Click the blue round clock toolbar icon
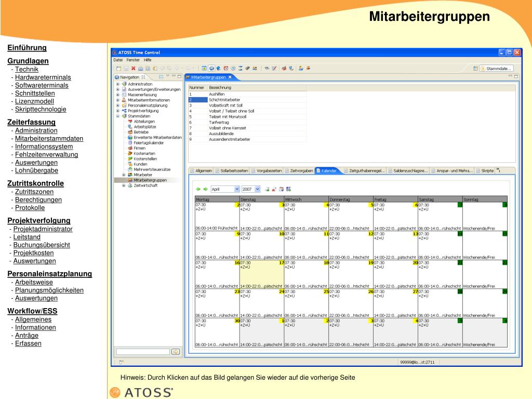Image resolution: width=532 pixels, height=399 pixels. pyautogui.click(x=233, y=69)
